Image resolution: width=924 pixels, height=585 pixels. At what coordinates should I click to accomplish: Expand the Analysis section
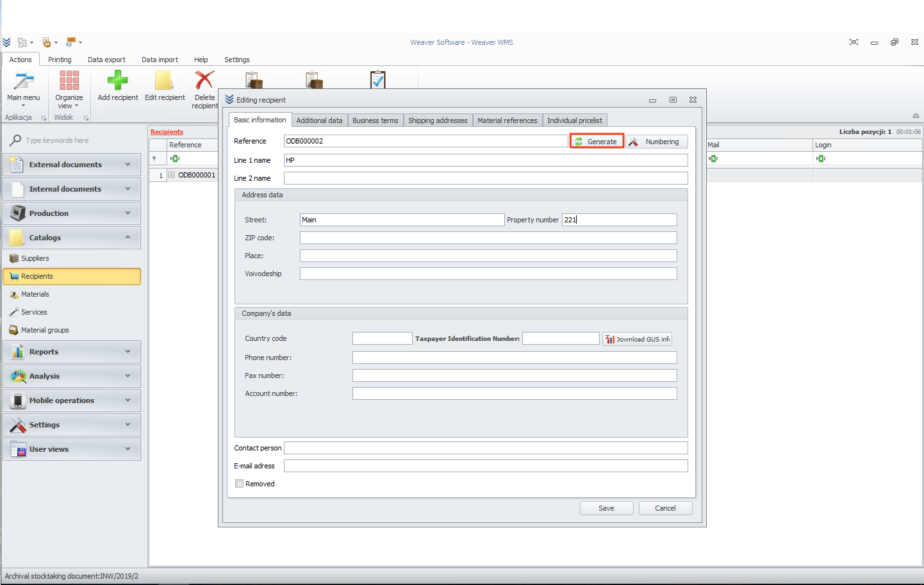tap(72, 376)
